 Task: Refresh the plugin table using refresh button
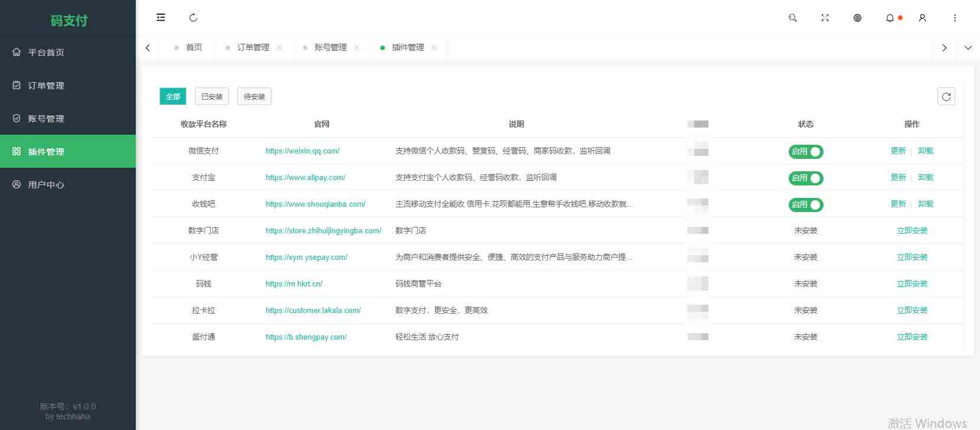pos(946,96)
